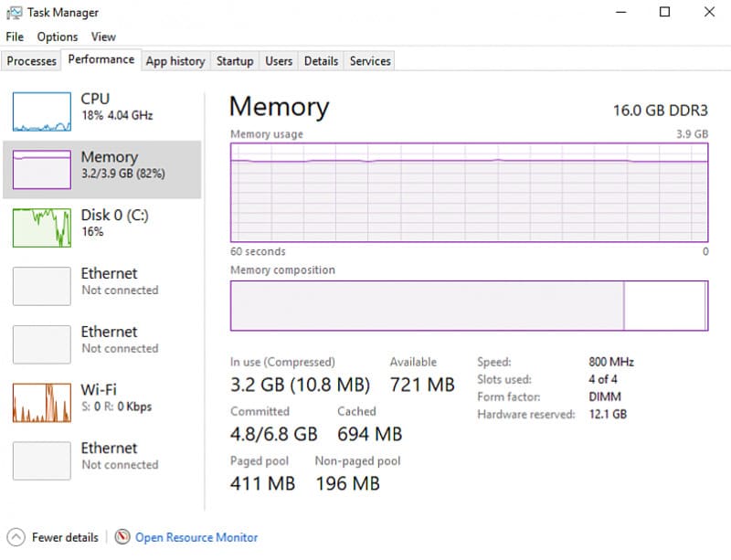Screen dimensions: 731x560
Task: Click the 4.8/6.8 GB committed value
Action: tap(273, 434)
